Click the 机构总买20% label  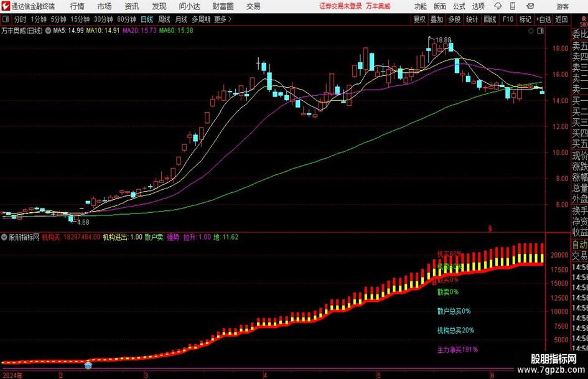[455, 330]
